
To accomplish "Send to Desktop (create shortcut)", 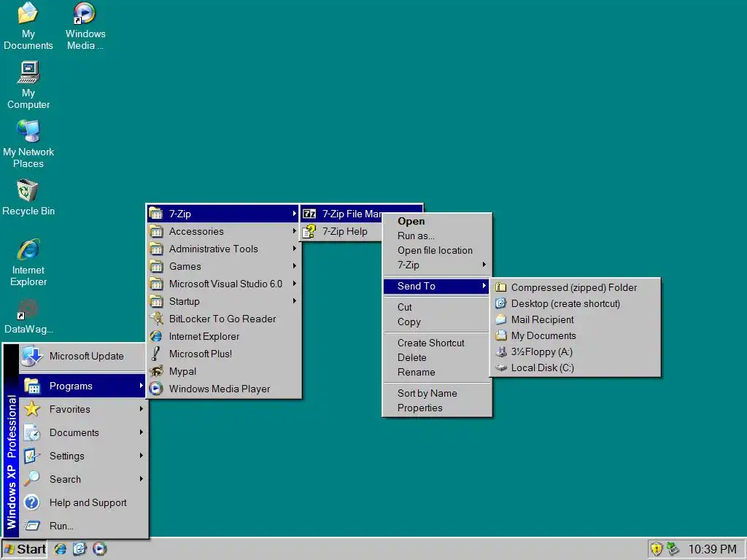I will pyautogui.click(x=575, y=303).
